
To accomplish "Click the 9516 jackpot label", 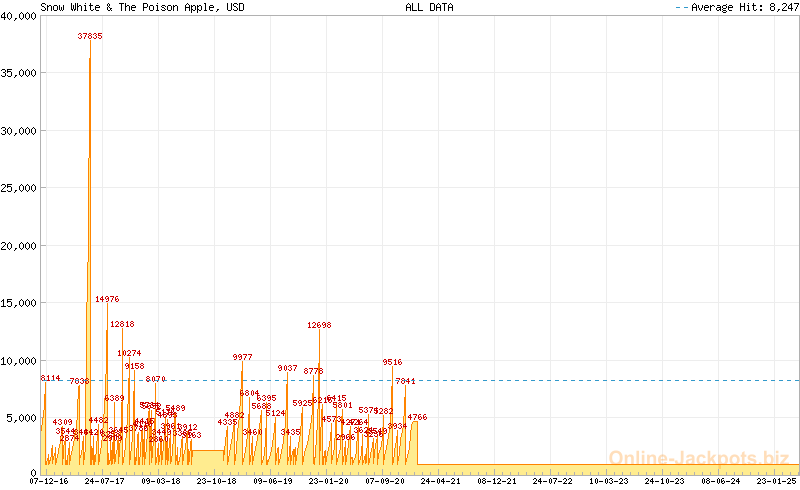I will coord(392,362).
